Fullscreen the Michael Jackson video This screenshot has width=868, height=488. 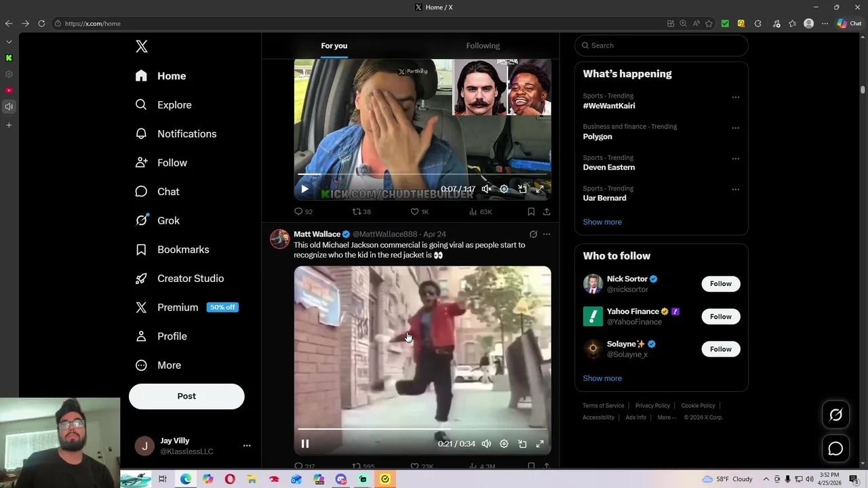540,444
